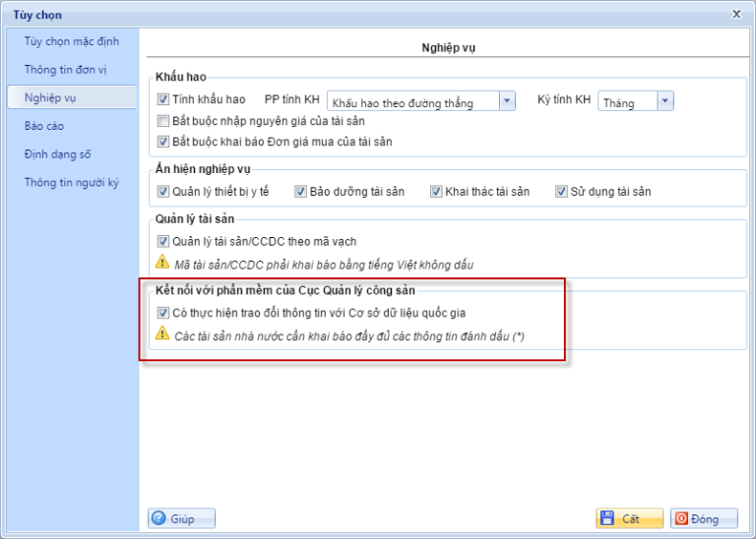Select the Báo cáo sidebar item
Screen dimensions: 756x539
pyautogui.click(x=44, y=126)
